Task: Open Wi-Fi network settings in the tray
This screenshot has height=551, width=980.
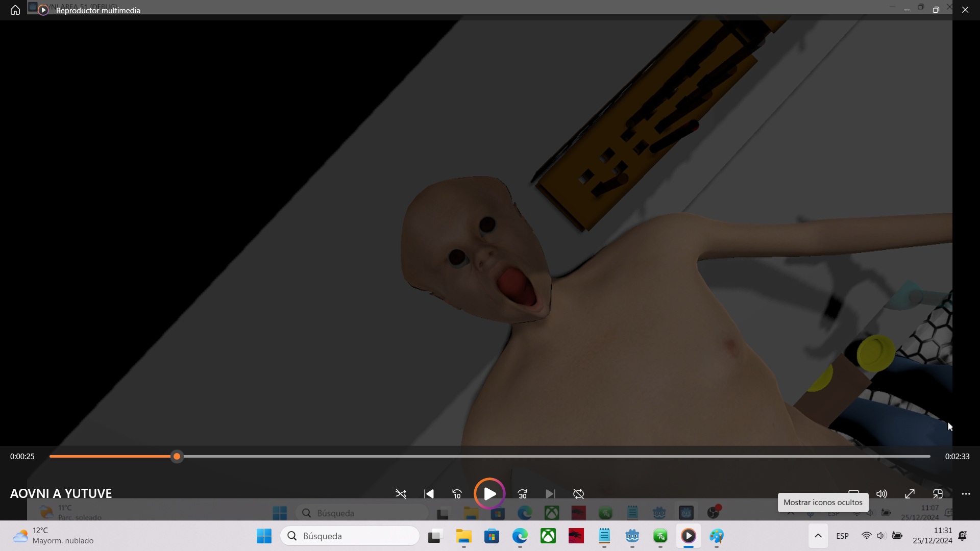Action: [x=867, y=536]
